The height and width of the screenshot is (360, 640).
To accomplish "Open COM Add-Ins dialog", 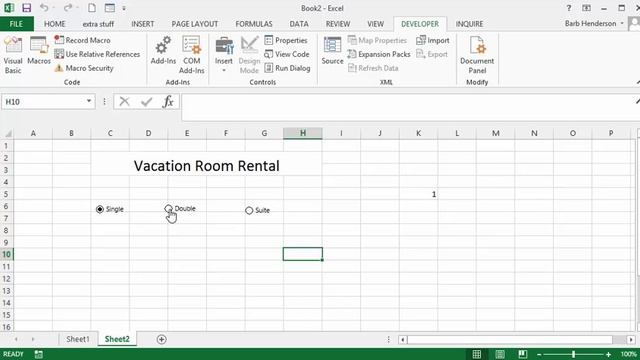I will (191, 55).
